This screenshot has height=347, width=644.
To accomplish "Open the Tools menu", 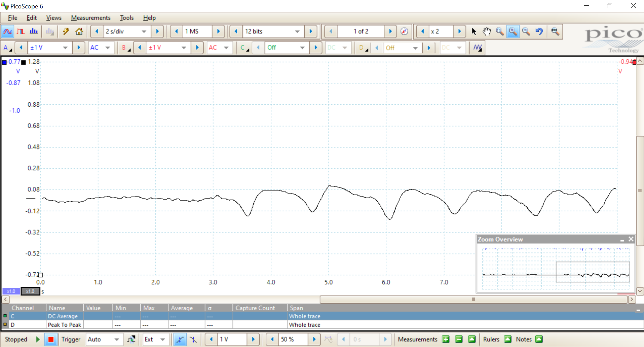I will (127, 18).
